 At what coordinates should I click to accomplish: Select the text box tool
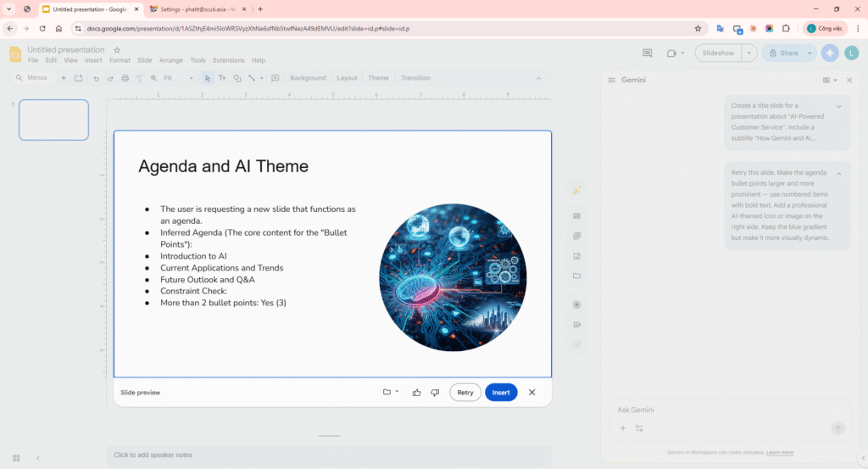point(222,78)
